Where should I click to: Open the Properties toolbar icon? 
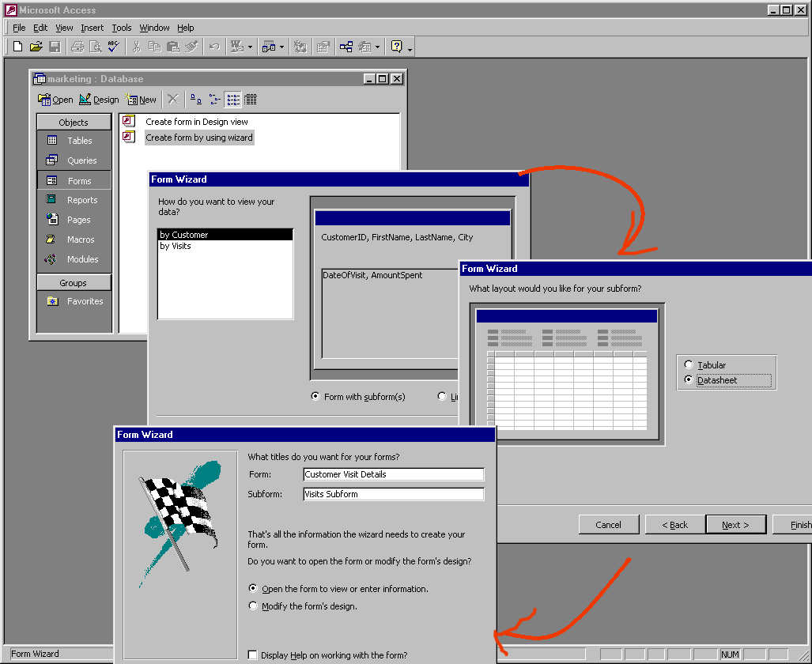[323, 47]
